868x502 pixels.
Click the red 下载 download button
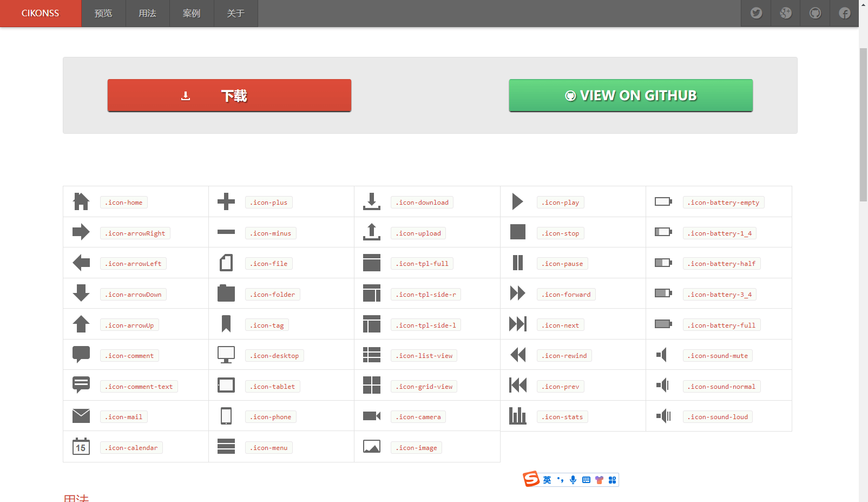tap(229, 95)
